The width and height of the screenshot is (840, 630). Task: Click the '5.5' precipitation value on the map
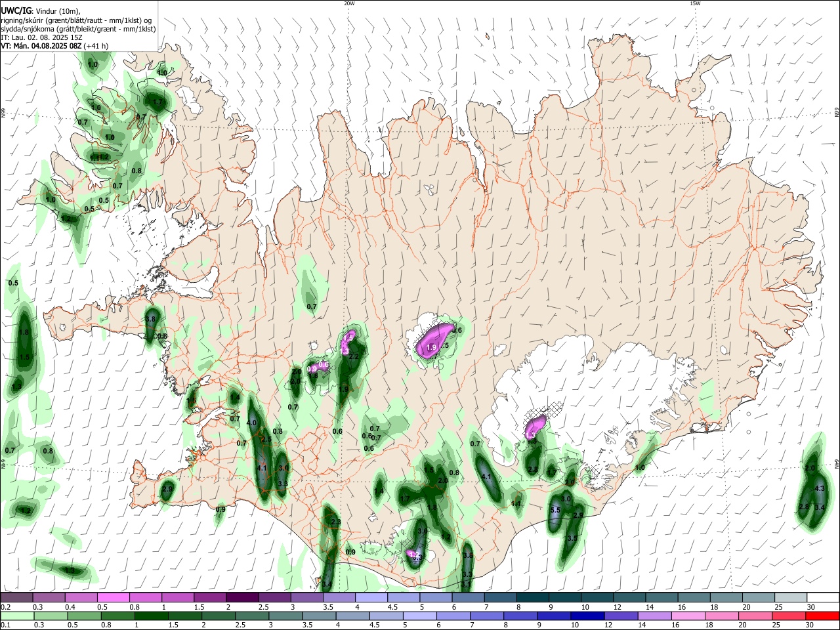pyautogui.click(x=555, y=510)
